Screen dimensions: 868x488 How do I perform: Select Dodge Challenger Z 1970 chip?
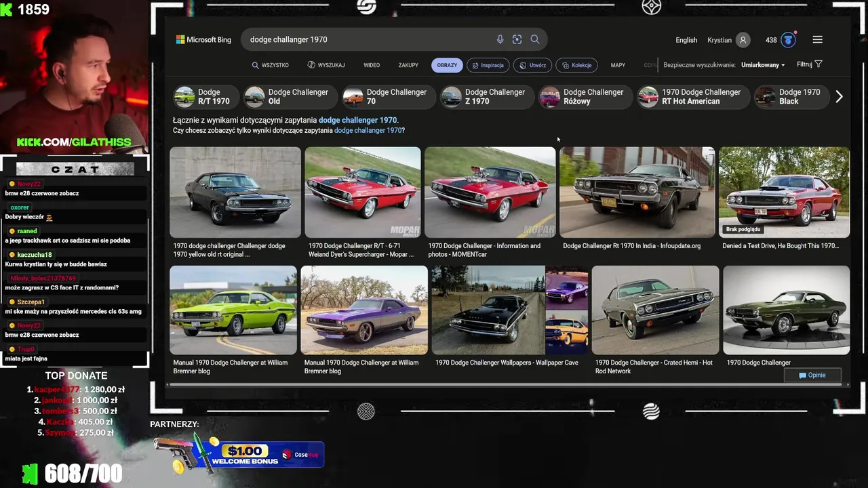[486, 97]
